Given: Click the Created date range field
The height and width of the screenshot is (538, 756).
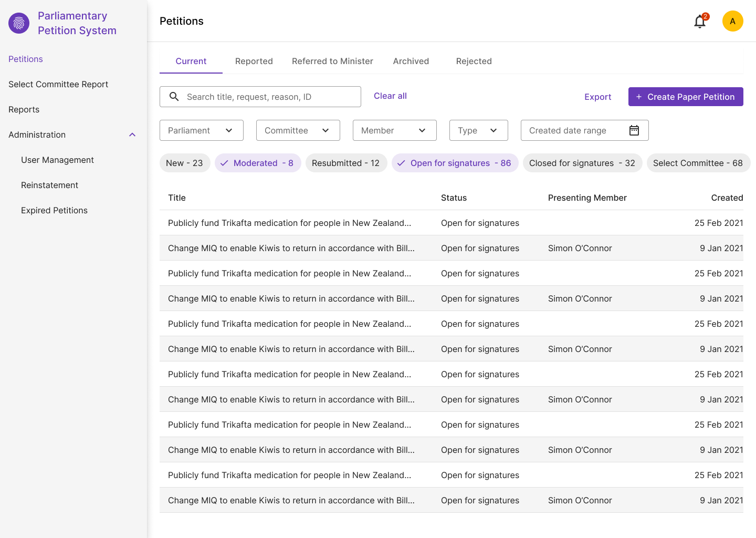Looking at the screenshot, I should coord(585,130).
